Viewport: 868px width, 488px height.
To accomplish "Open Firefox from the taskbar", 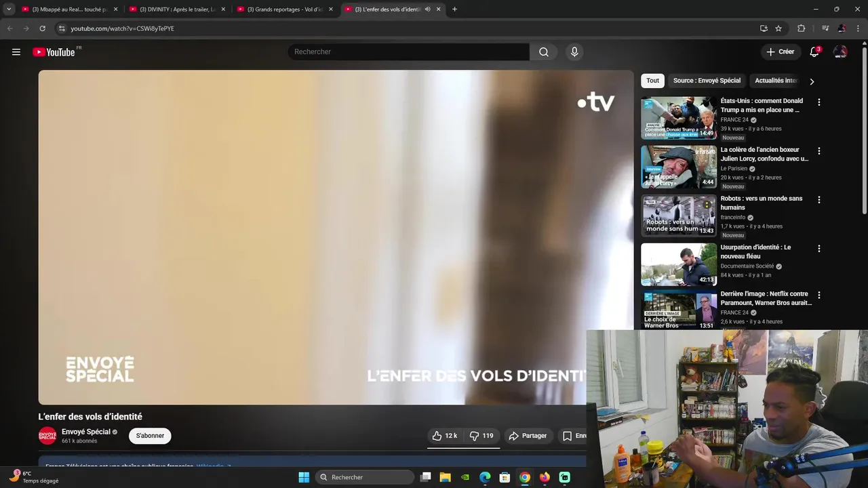I will click(545, 477).
